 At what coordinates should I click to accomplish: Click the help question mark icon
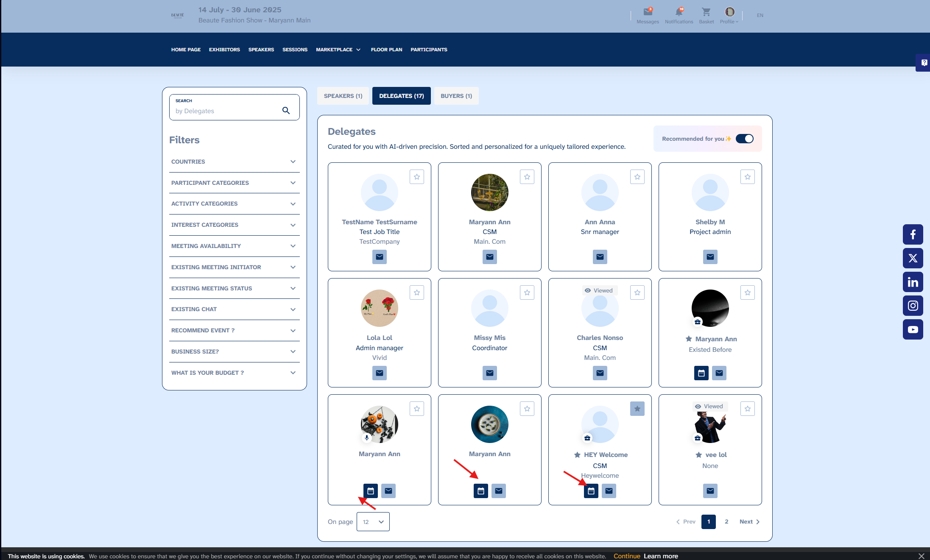click(924, 63)
